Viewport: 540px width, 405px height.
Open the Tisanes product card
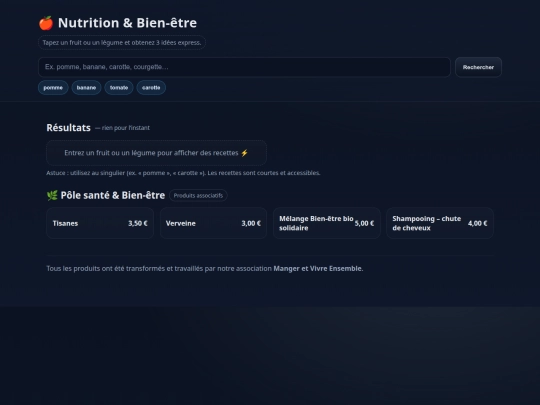(x=100, y=223)
